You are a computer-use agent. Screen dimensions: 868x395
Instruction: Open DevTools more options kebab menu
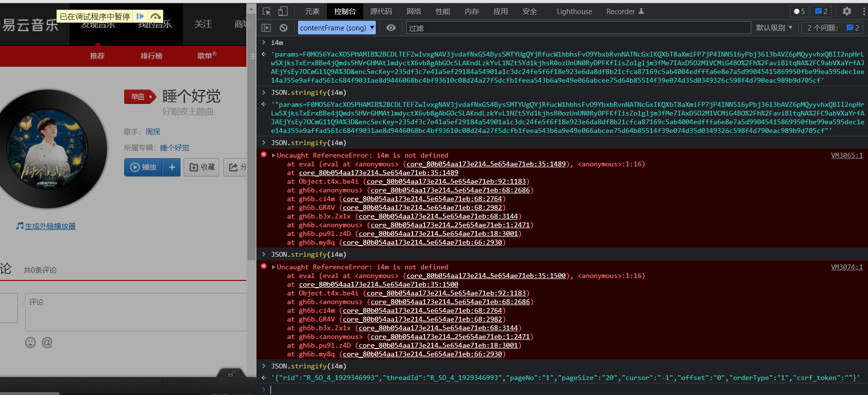coord(864,11)
